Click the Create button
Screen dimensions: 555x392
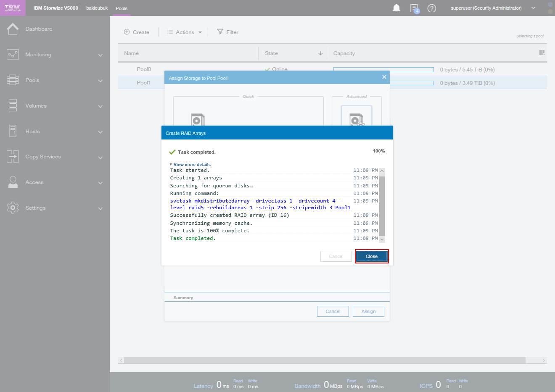coord(137,32)
